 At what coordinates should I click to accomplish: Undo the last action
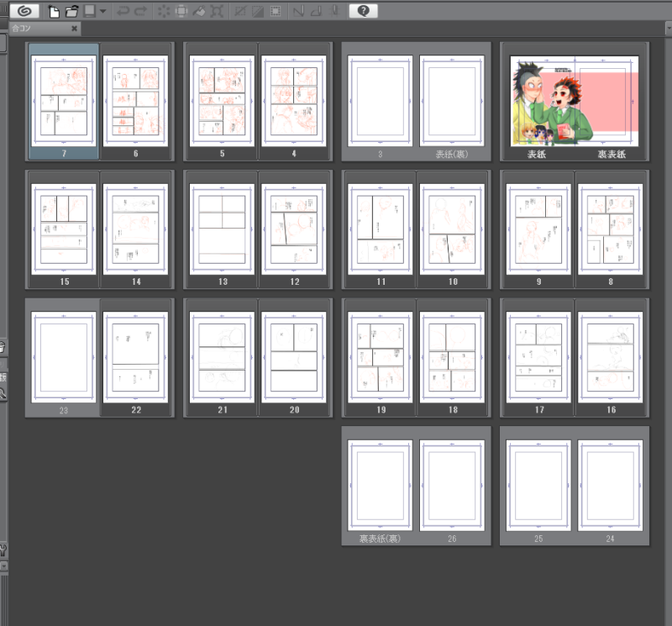123,11
